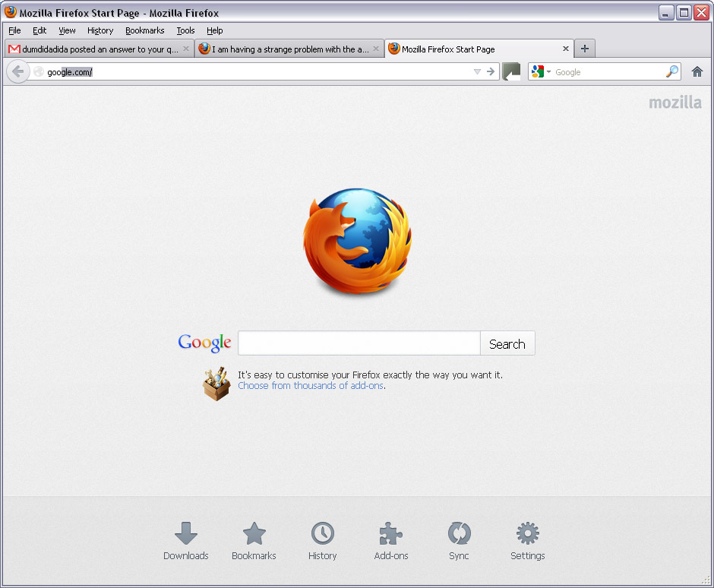
Task: Click the mozilla wordmark link
Action: (675, 103)
